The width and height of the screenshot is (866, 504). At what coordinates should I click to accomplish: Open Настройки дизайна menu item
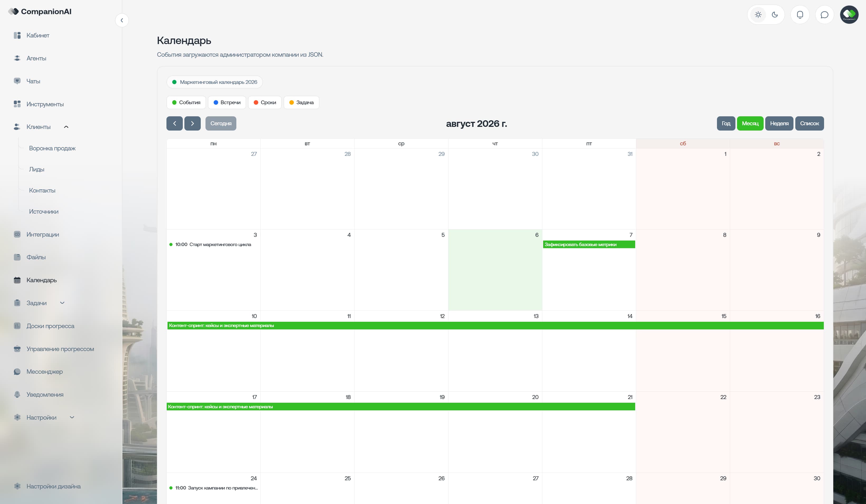[54, 486]
